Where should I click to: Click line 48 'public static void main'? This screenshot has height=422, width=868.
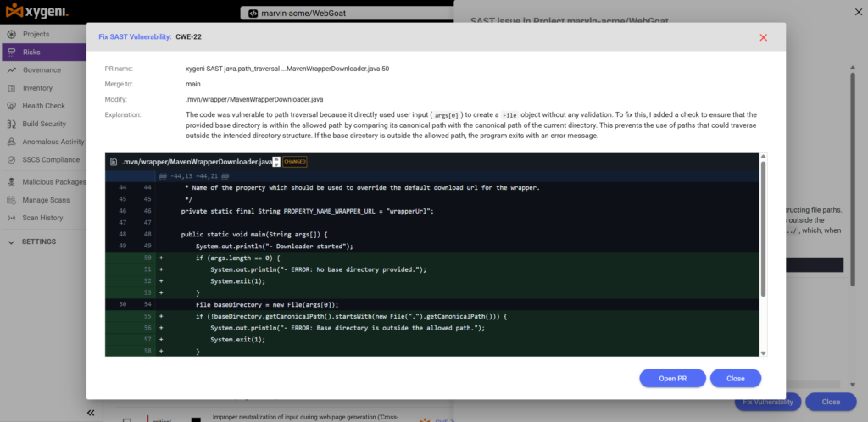click(254, 235)
